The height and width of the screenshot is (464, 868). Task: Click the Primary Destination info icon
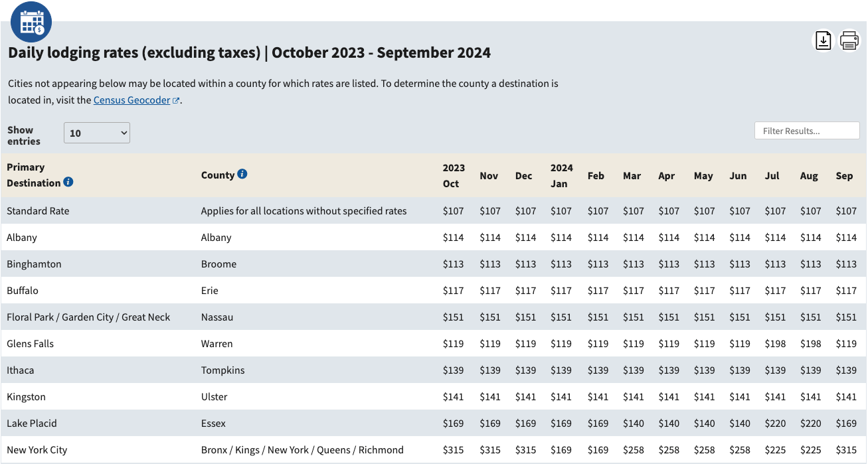[68, 182]
